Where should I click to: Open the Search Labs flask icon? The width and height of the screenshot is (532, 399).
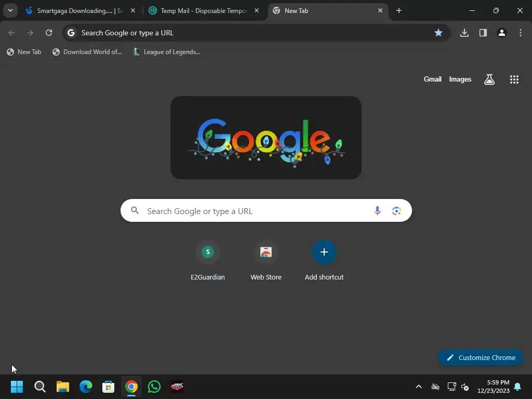pos(489,79)
